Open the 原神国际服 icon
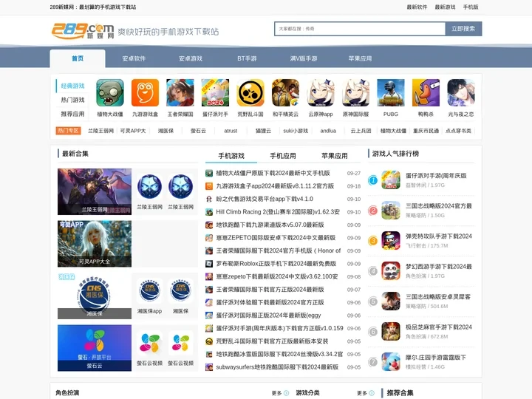Image resolution: width=532 pixels, height=399 pixels. (x=355, y=92)
